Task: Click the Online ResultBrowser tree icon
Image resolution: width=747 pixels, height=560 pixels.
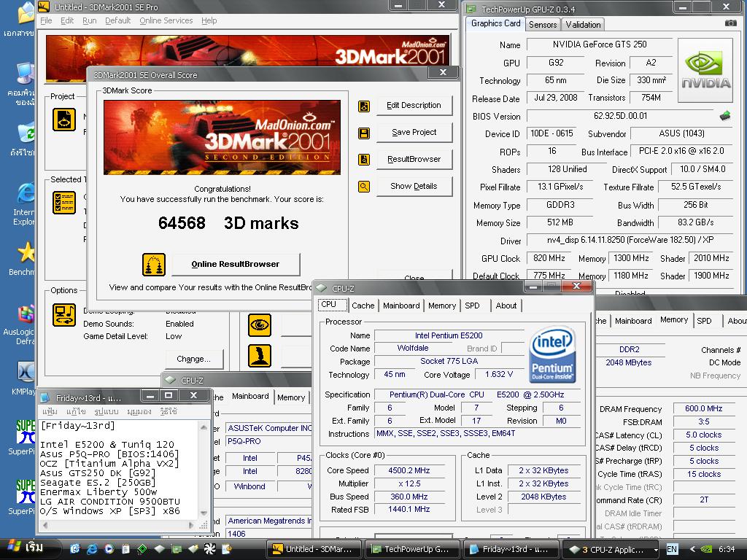Action: click(x=154, y=265)
